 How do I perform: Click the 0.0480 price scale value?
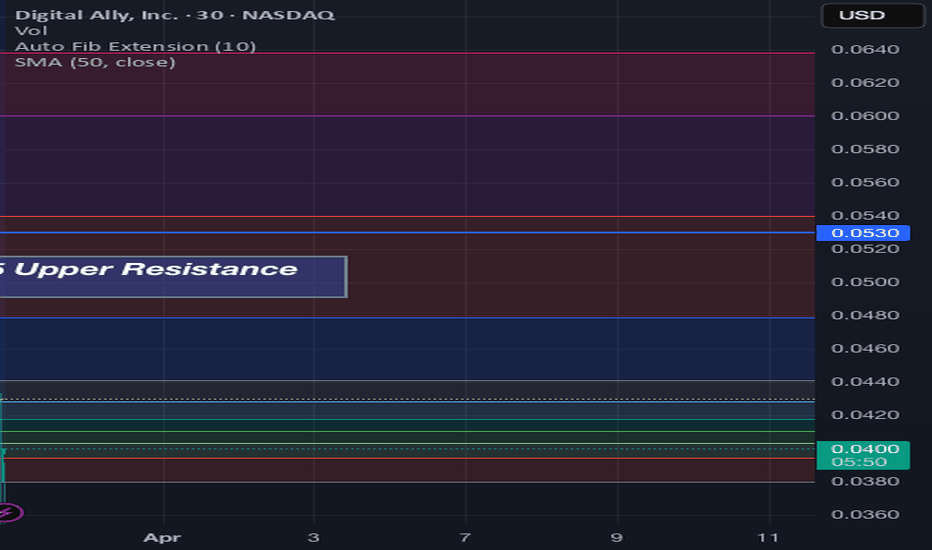tap(865, 315)
